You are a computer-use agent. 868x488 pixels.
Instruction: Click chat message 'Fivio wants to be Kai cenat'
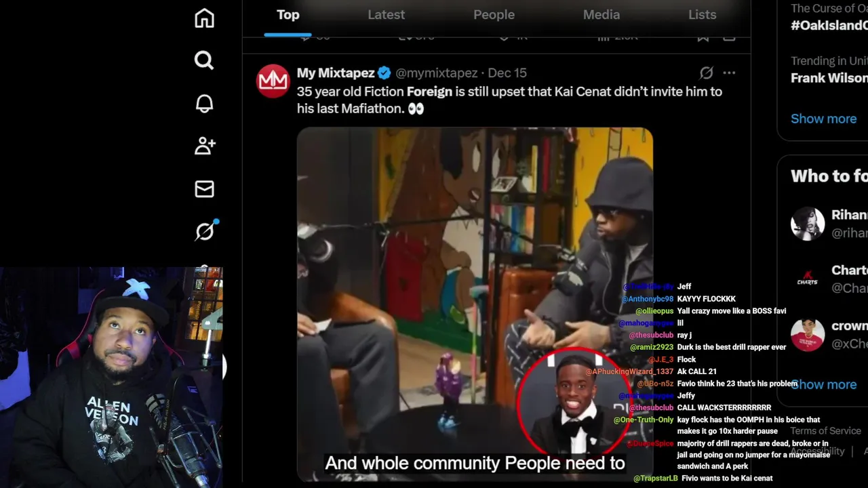[727, 479]
